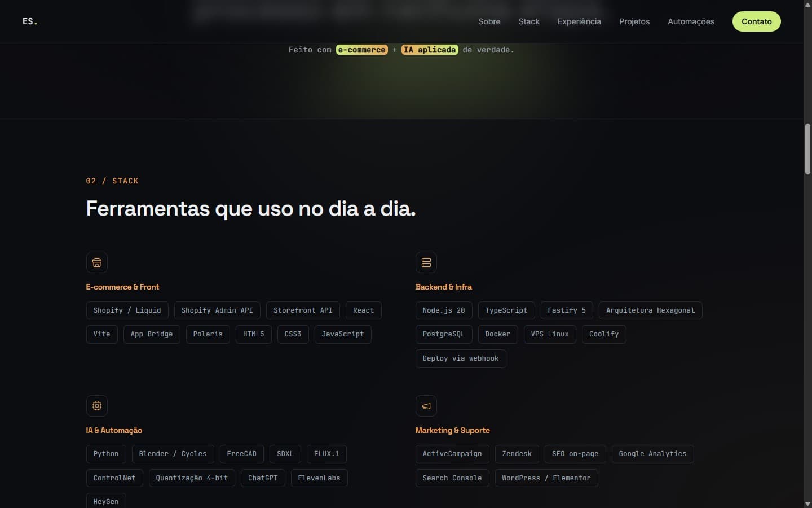Open Experiência in the top navigation
The image size is (812, 508).
579,21
